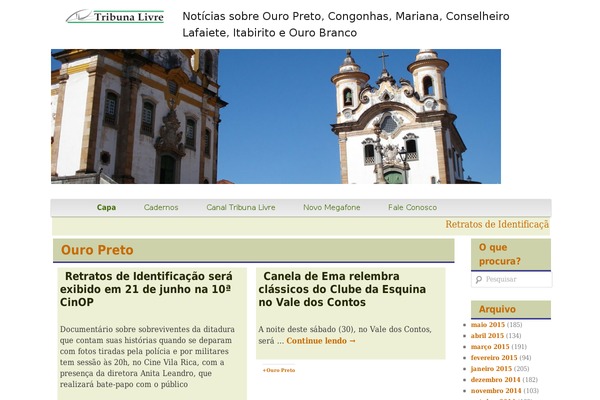Viewport: 600px width, 400px height.
Task: Open janeiro 2015 archive
Action: [x=491, y=369]
